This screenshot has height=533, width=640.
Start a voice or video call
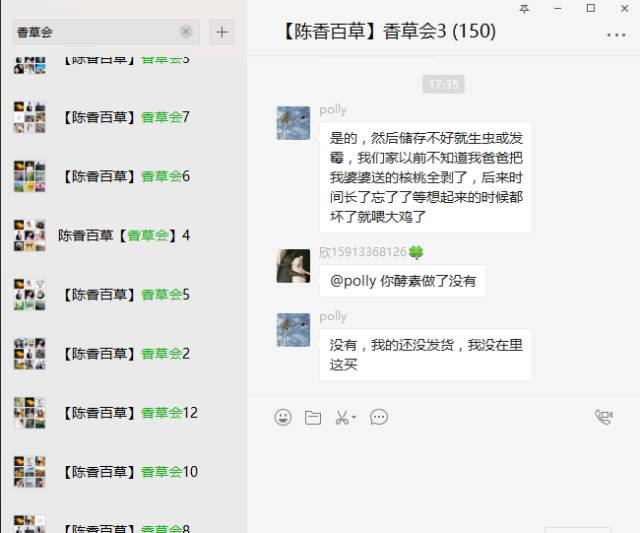(x=604, y=417)
